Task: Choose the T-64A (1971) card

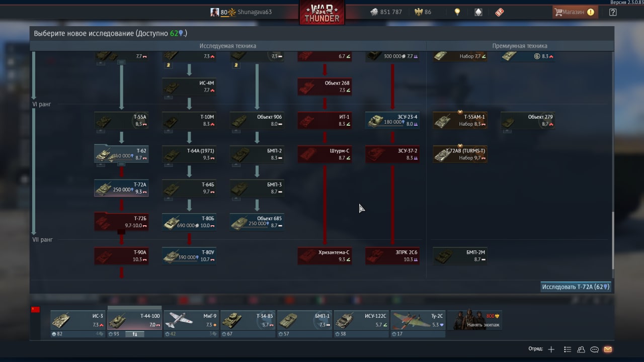Action: [x=189, y=154]
